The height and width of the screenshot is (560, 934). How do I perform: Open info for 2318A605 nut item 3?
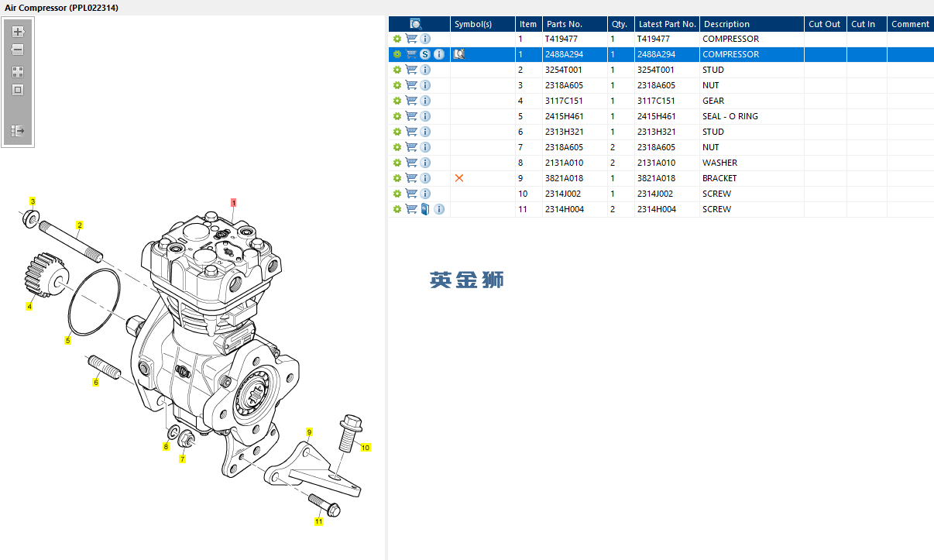tap(425, 85)
